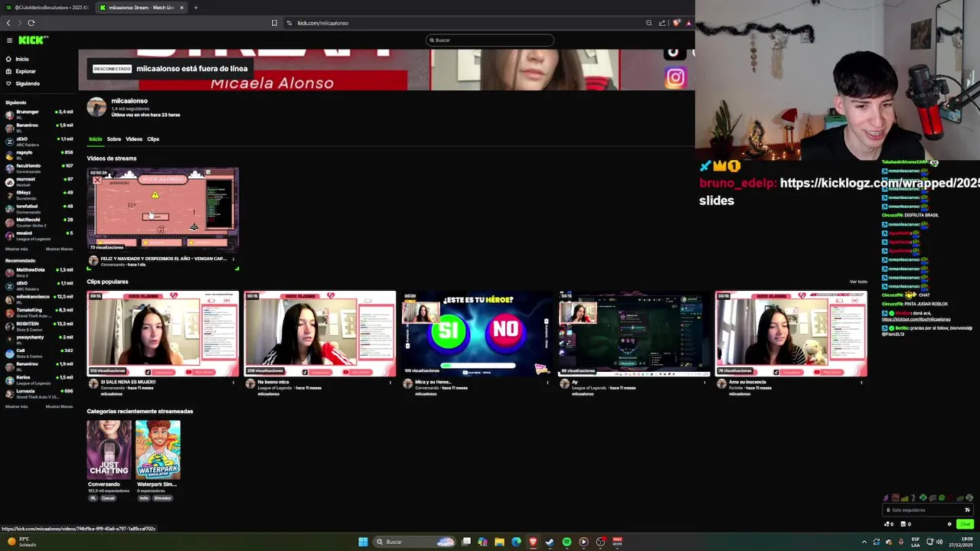Open a new browser tab
The width and height of the screenshot is (980, 551).
[x=196, y=8]
